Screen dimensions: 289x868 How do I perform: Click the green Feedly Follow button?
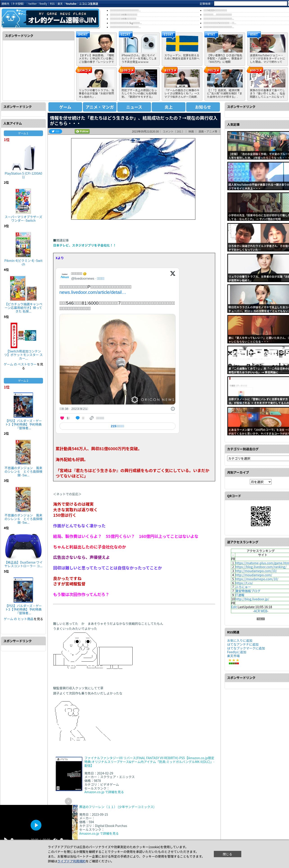82,131
